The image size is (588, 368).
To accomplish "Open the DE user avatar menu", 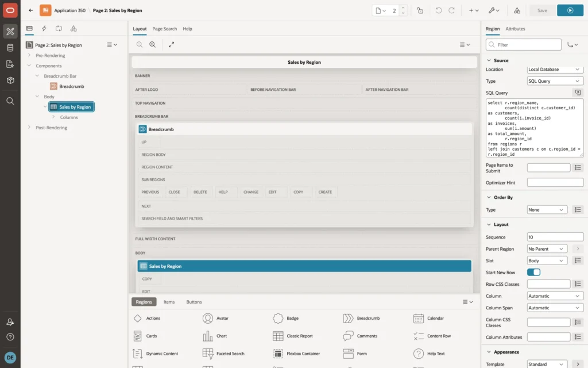I will tap(10, 358).
